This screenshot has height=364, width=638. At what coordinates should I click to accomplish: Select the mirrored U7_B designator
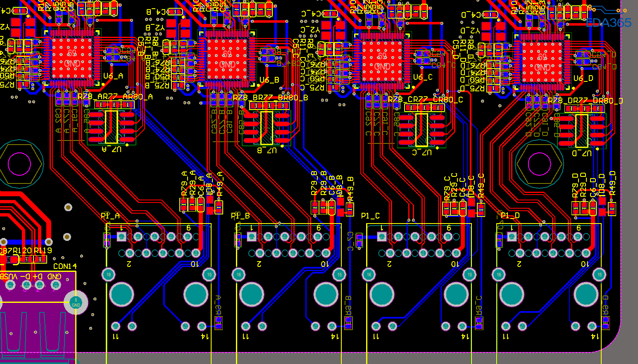[267, 150]
